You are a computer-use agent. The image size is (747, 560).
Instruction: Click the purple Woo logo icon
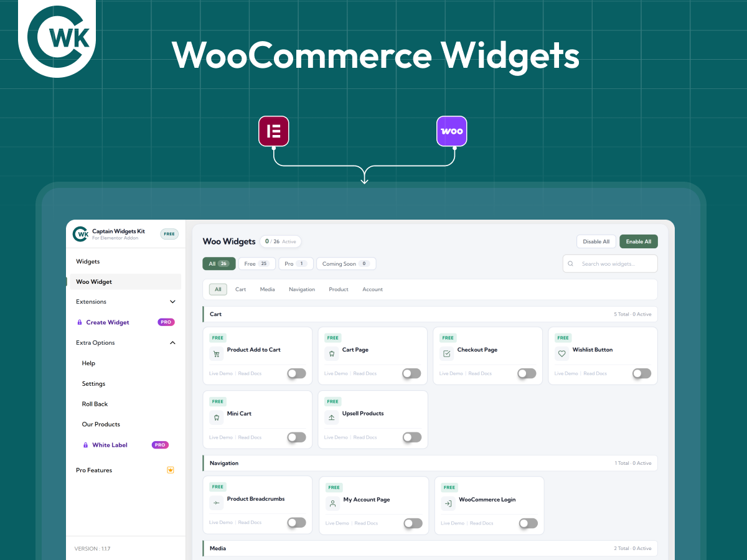click(x=451, y=131)
